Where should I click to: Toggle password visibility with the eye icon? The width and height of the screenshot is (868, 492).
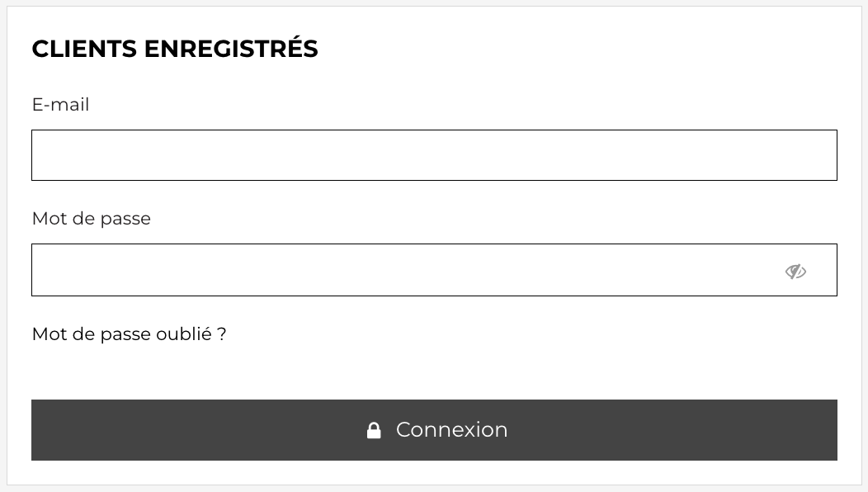[795, 272]
